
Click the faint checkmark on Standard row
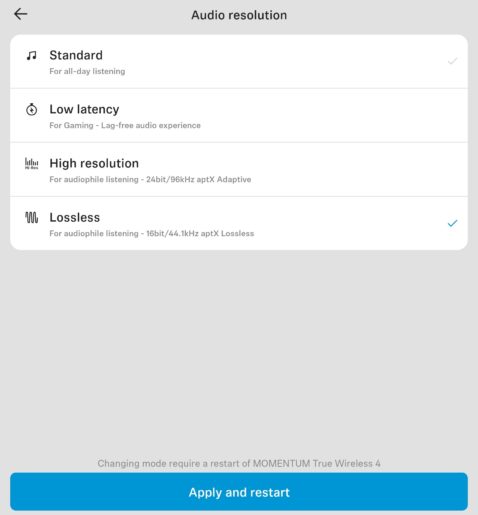(452, 61)
